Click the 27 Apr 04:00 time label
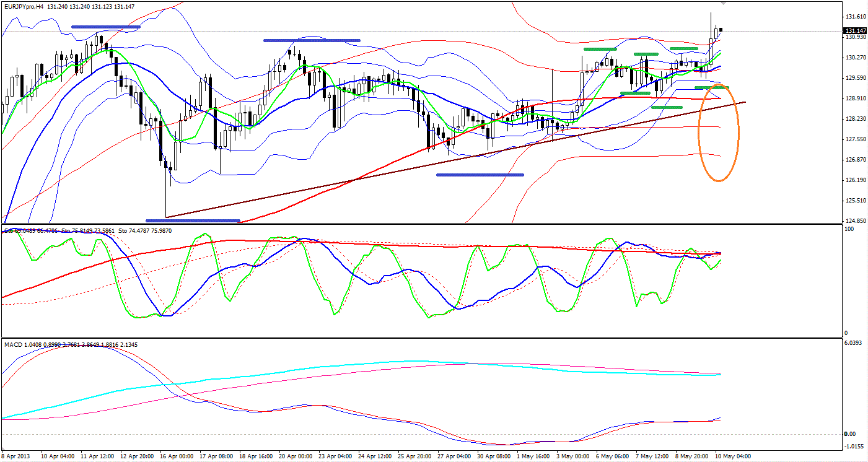The image size is (868, 462). click(454, 456)
